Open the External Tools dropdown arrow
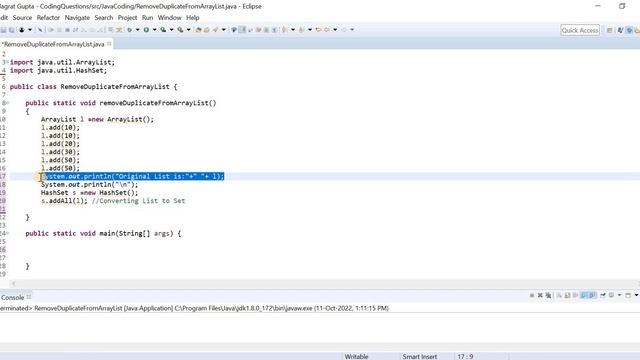 tap(188, 30)
